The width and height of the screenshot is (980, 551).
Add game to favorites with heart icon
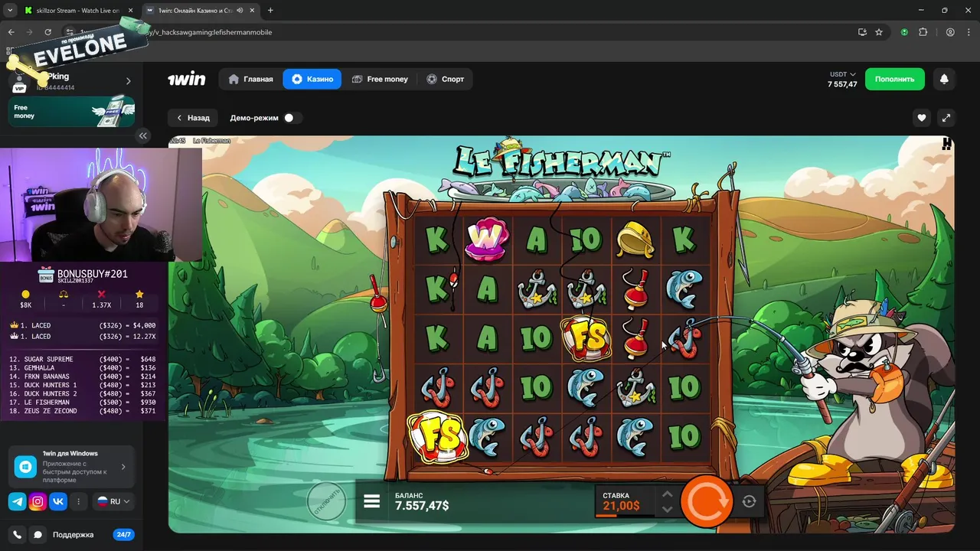point(922,118)
